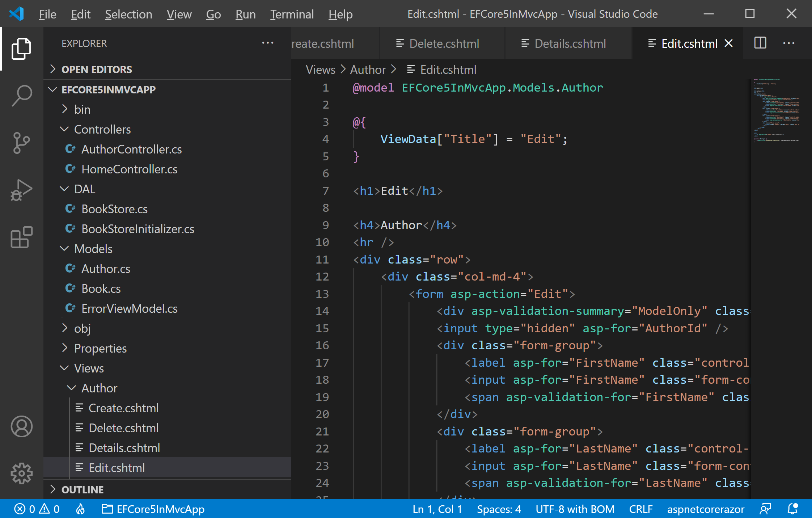Expand the Open Editors section
The height and width of the screenshot is (518, 812).
coord(96,70)
